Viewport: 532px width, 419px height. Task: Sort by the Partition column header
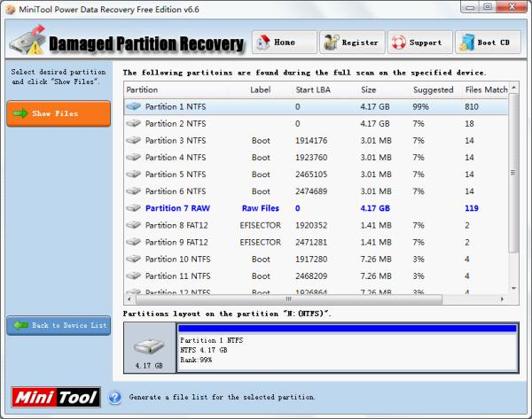(142, 89)
